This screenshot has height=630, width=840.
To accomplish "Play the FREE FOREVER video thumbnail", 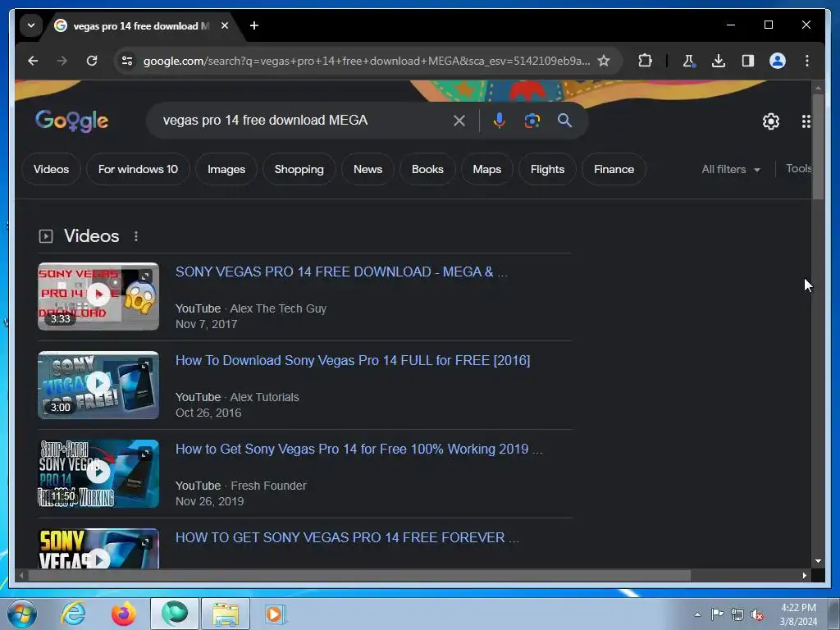I will pyautogui.click(x=98, y=549).
